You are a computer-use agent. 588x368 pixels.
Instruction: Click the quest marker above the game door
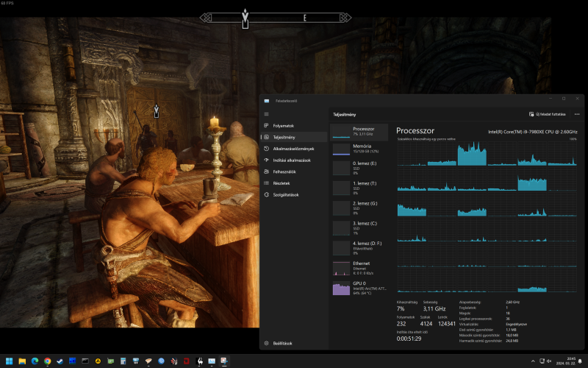[157, 111]
